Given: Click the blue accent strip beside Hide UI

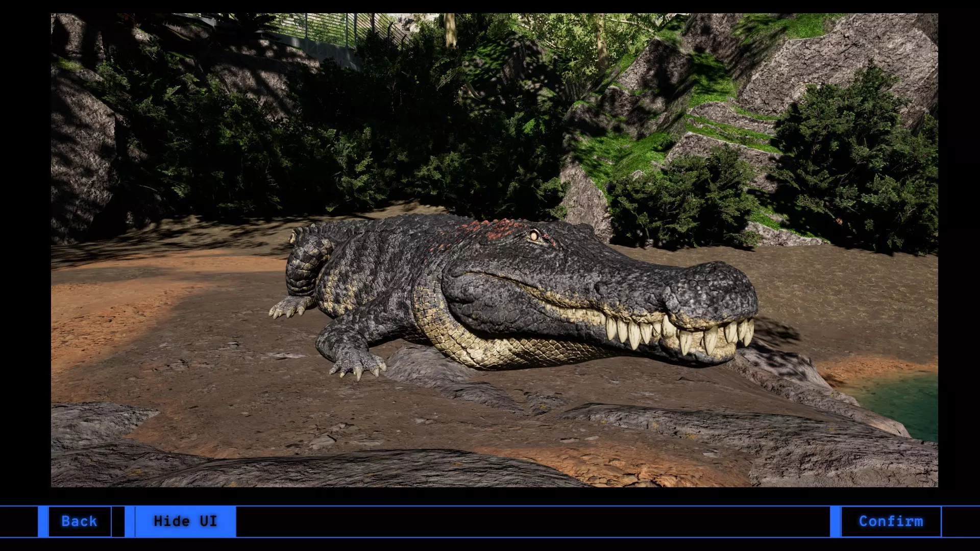Looking at the screenshot, I should click(x=130, y=521).
